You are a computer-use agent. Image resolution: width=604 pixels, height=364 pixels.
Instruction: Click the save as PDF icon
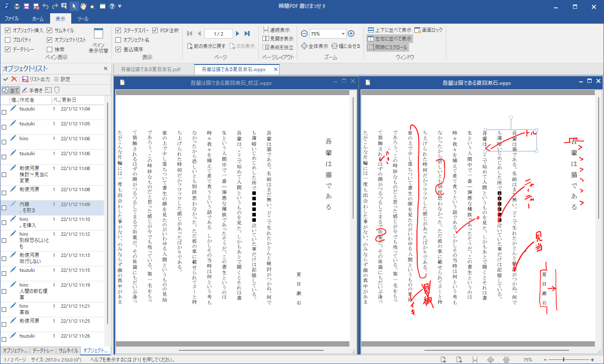pyautogui.click(x=36, y=6)
